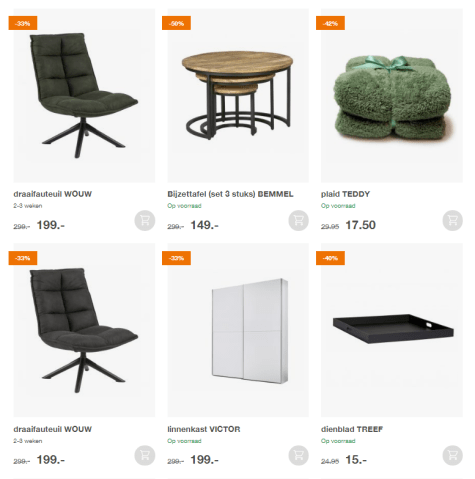Open the dienblad TREEF product link
Viewport: 475px width, 479px height.
tap(352, 429)
